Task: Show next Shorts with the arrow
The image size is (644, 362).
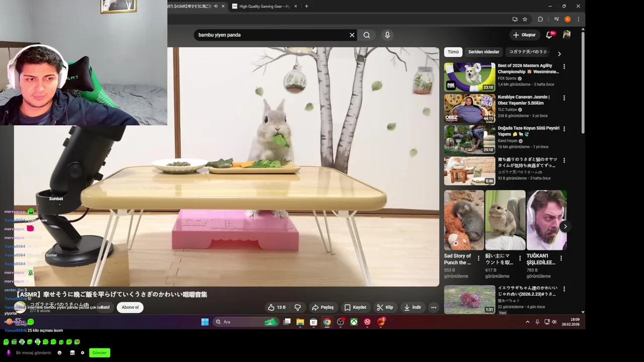Action: tap(565, 226)
